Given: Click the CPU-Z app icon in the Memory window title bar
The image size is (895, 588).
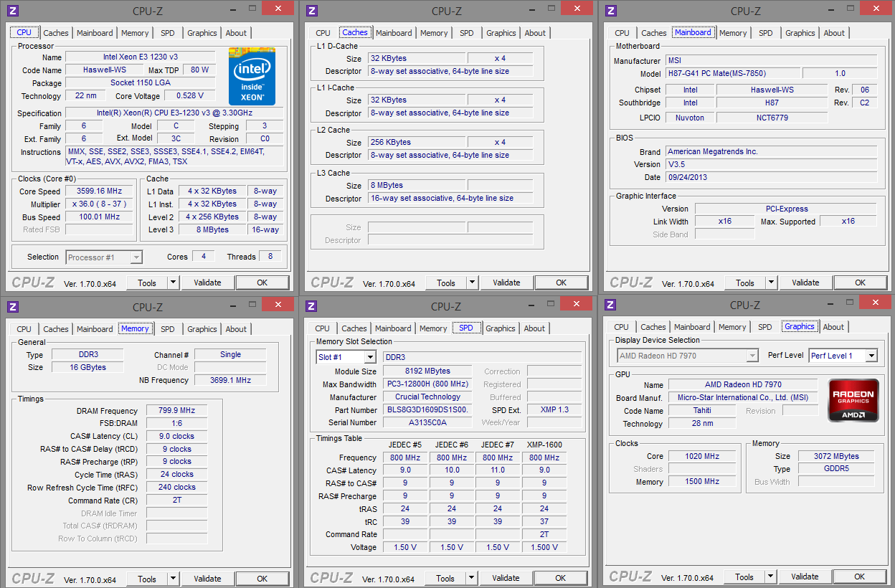Looking at the screenshot, I should 14,307.
